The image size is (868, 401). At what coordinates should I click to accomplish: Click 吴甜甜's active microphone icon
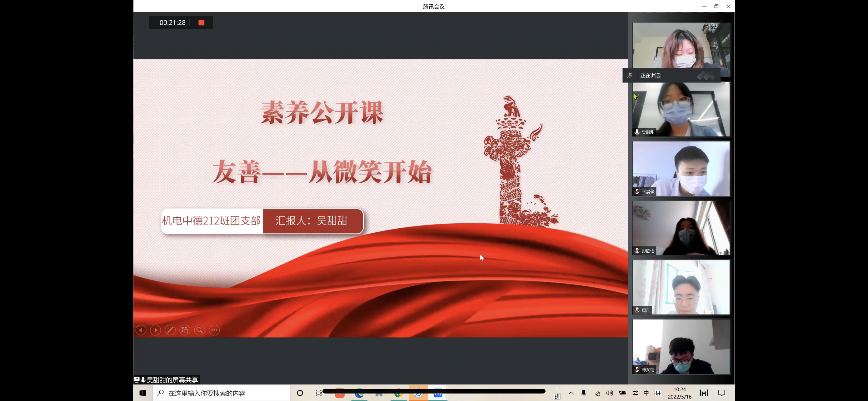637,132
